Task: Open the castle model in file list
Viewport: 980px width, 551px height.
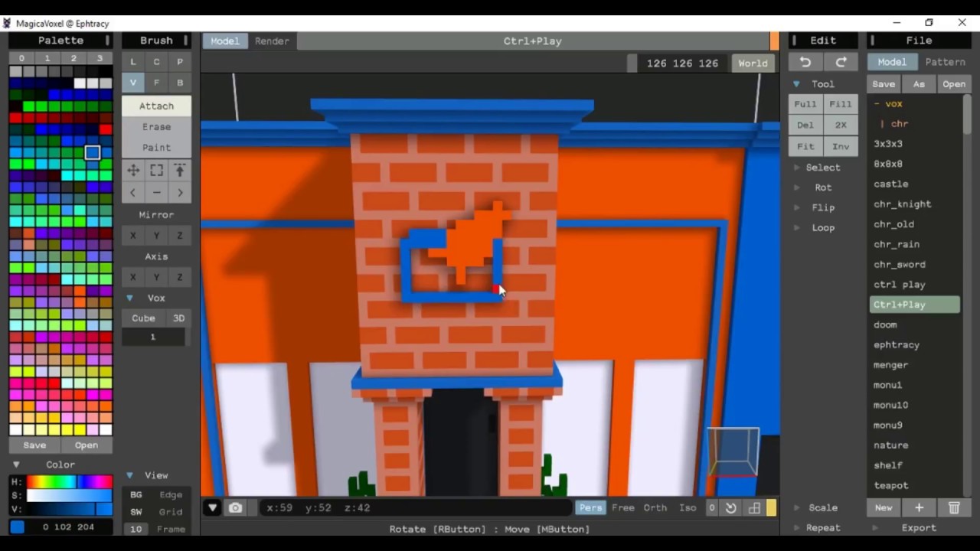Action: point(891,184)
